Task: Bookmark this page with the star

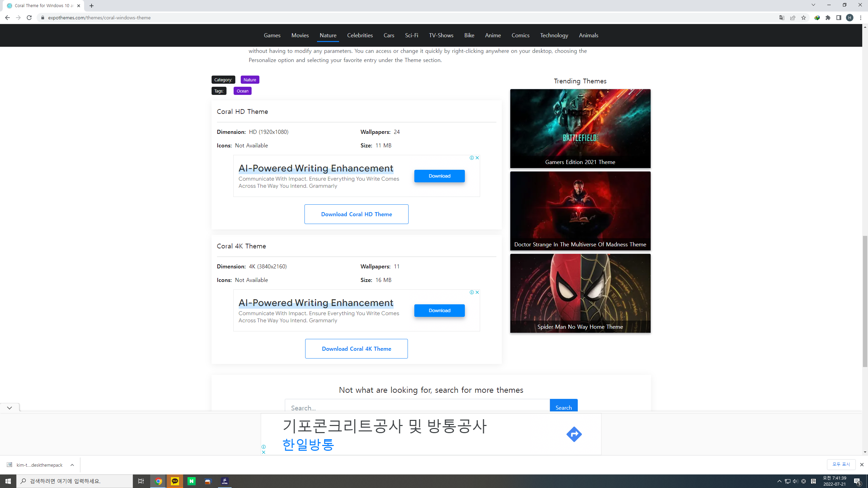Action: click(804, 18)
